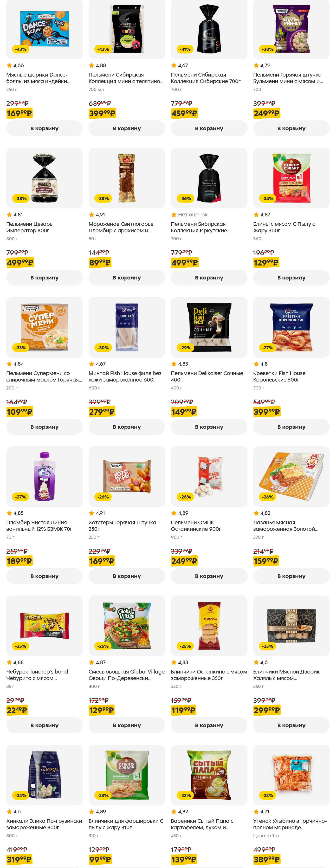
Task: Open Блины с мясом С Пылу с Жару link
Action: 284,227
